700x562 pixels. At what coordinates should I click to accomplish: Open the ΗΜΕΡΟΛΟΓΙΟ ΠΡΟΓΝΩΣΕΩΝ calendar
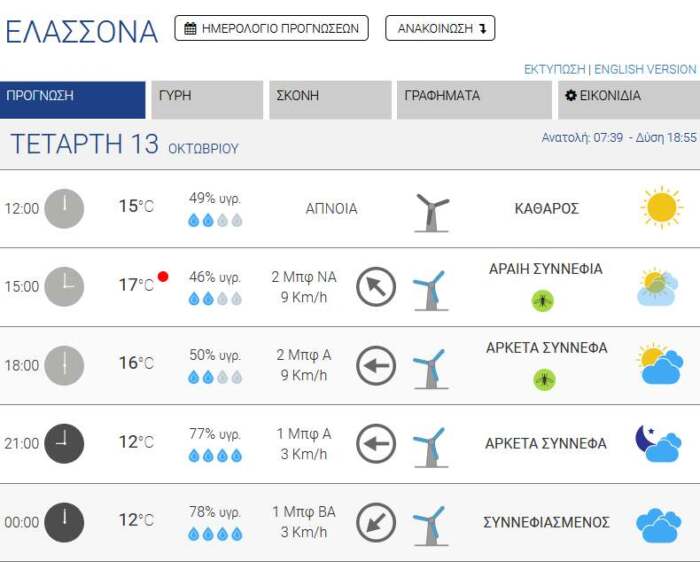[x=271, y=29]
